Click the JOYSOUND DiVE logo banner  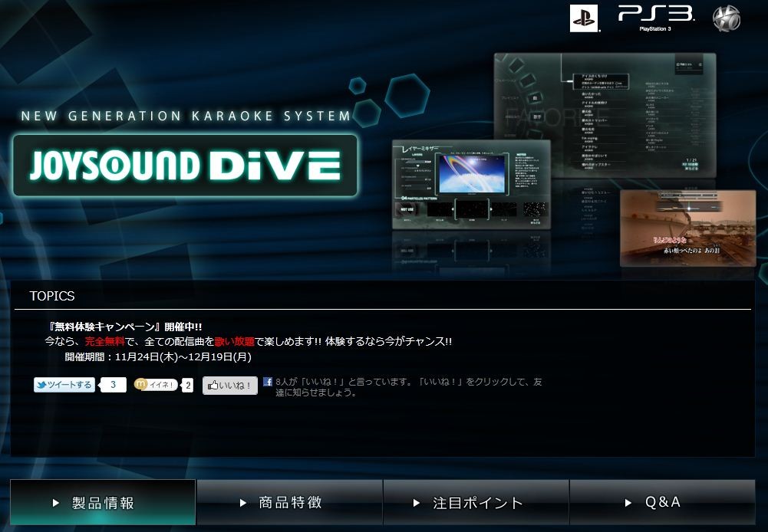point(185,166)
